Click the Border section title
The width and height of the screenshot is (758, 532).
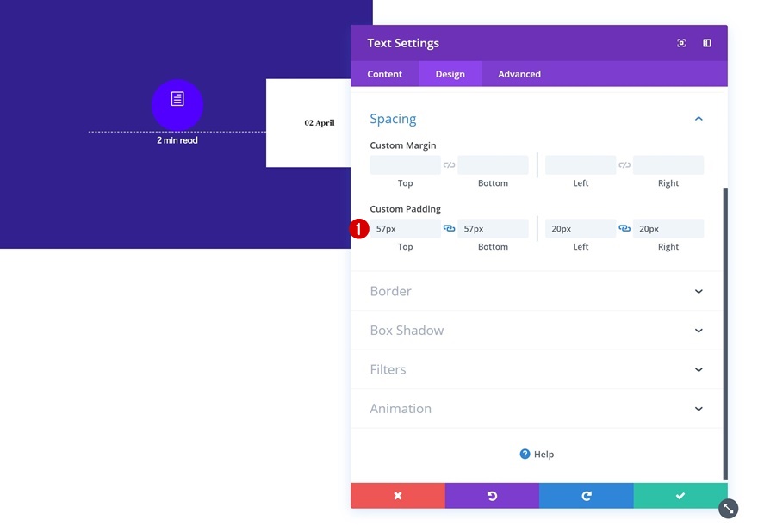(390, 291)
